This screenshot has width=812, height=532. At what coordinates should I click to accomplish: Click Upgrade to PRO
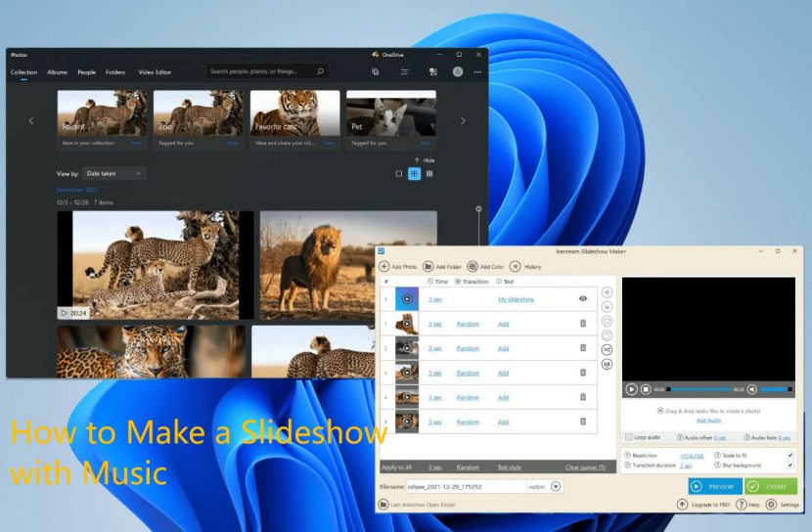(x=703, y=505)
